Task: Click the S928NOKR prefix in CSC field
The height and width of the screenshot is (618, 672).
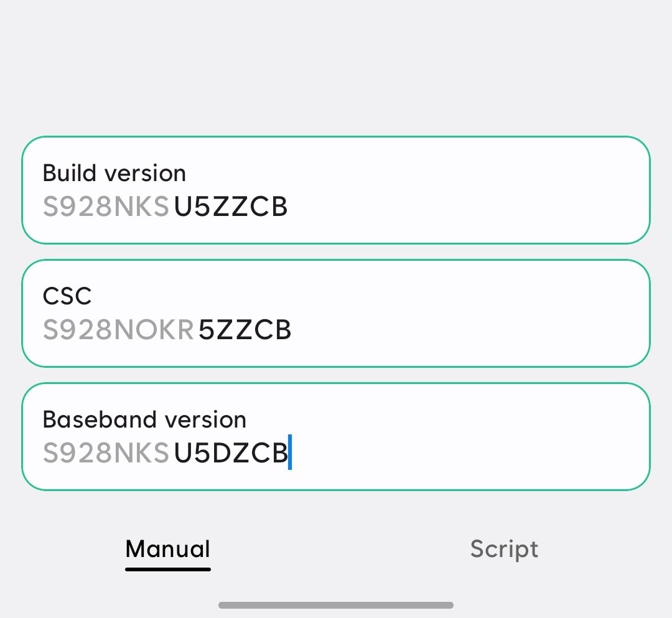Action: point(118,329)
